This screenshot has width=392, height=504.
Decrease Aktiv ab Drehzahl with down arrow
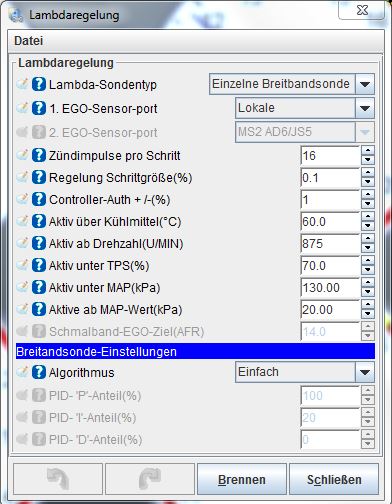point(368,248)
